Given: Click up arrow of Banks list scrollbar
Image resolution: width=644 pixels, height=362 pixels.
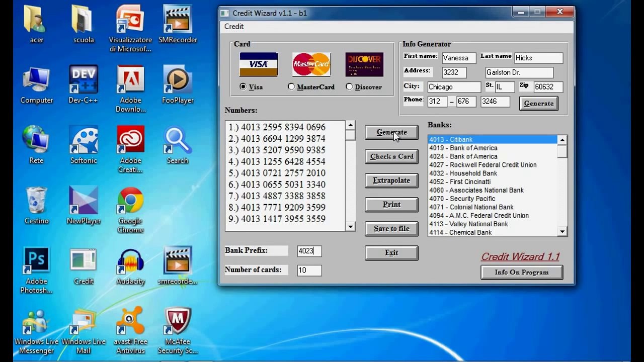Looking at the screenshot, I should (562, 140).
